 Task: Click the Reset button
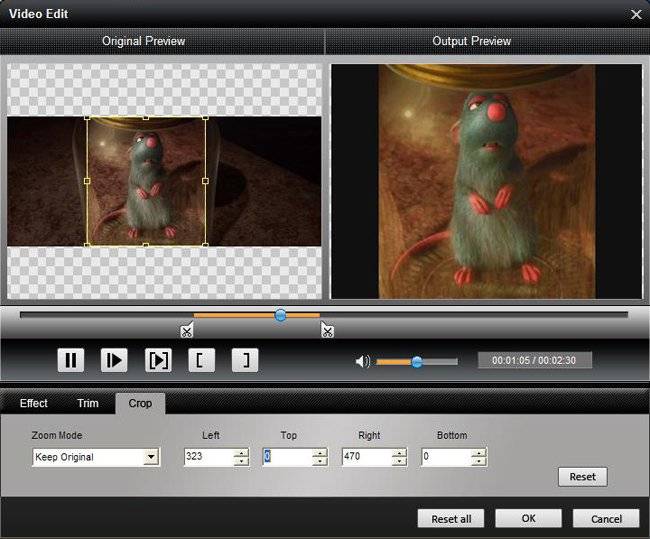point(582,477)
